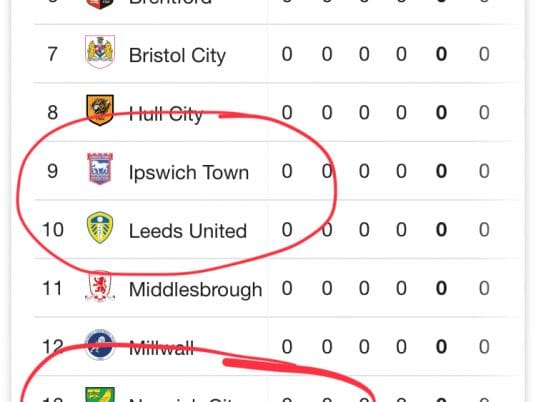
Task: Open the Bristol City team link
Action: pos(177,56)
